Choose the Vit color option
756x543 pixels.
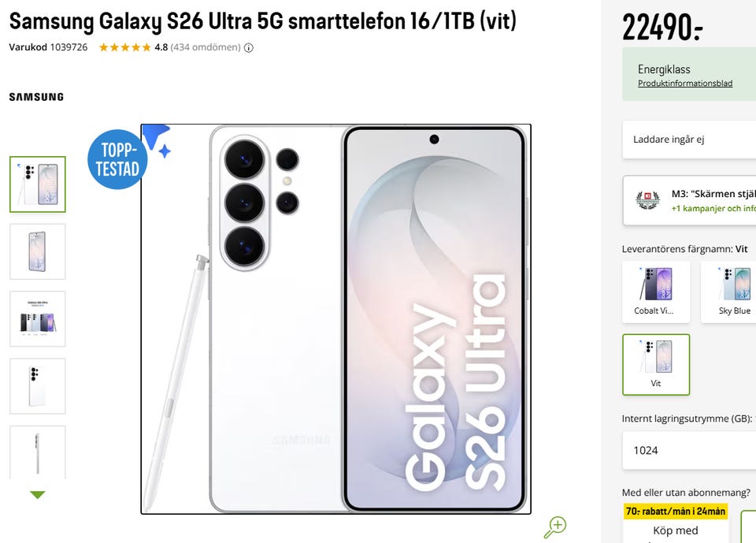tap(656, 364)
